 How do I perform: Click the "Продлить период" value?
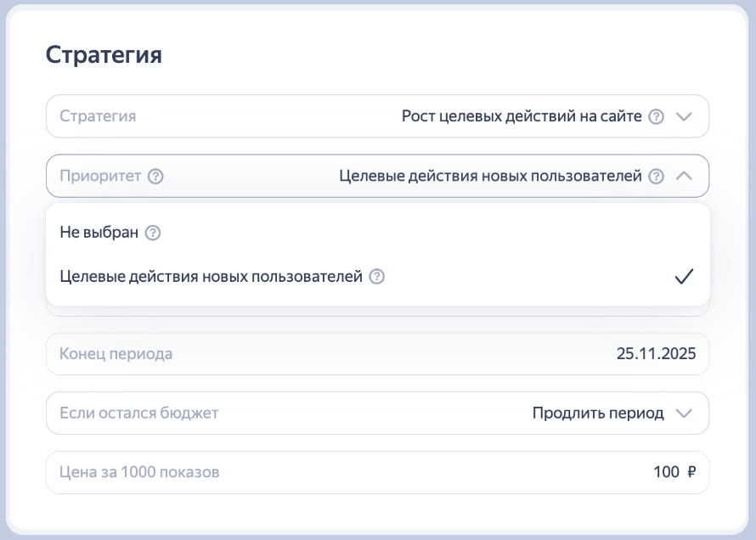click(598, 413)
